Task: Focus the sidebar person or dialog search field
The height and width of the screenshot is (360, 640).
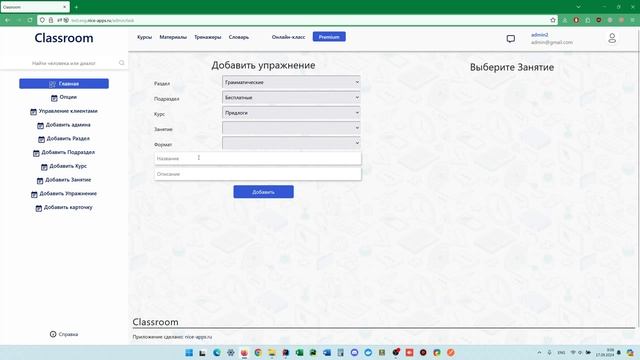Action: pyautogui.click(x=63, y=63)
